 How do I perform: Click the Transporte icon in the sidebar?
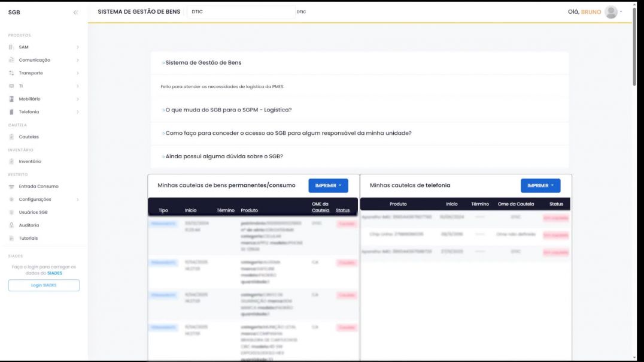click(x=11, y=73)
